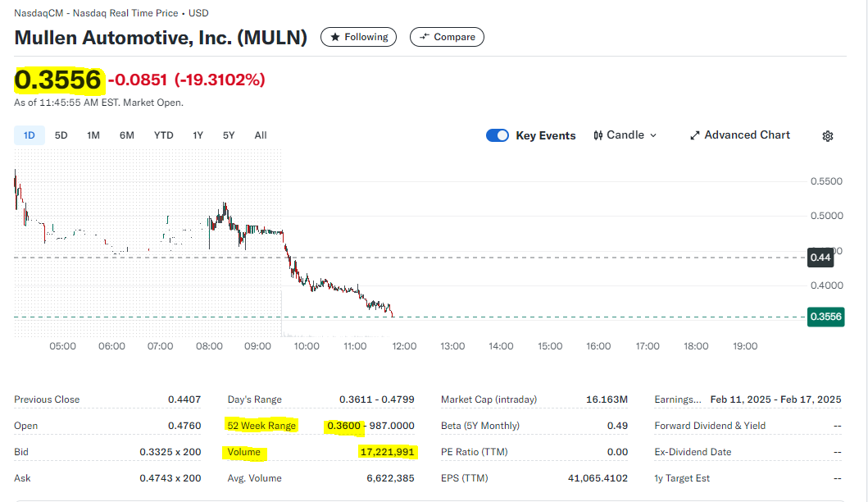Click the PE Ratio (TTM) label
Viewport: 868px width, 502px height.
point(474,452)
